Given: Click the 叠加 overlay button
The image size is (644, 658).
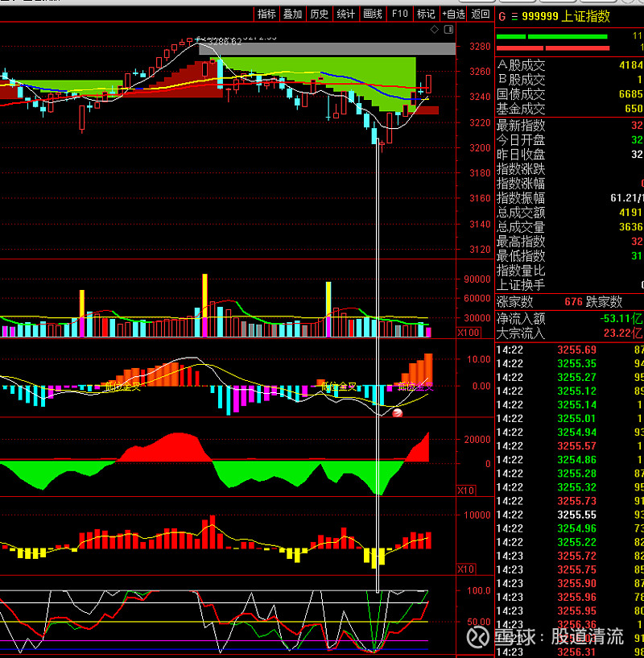Looking at the screenshot, I should coord(293,14).
